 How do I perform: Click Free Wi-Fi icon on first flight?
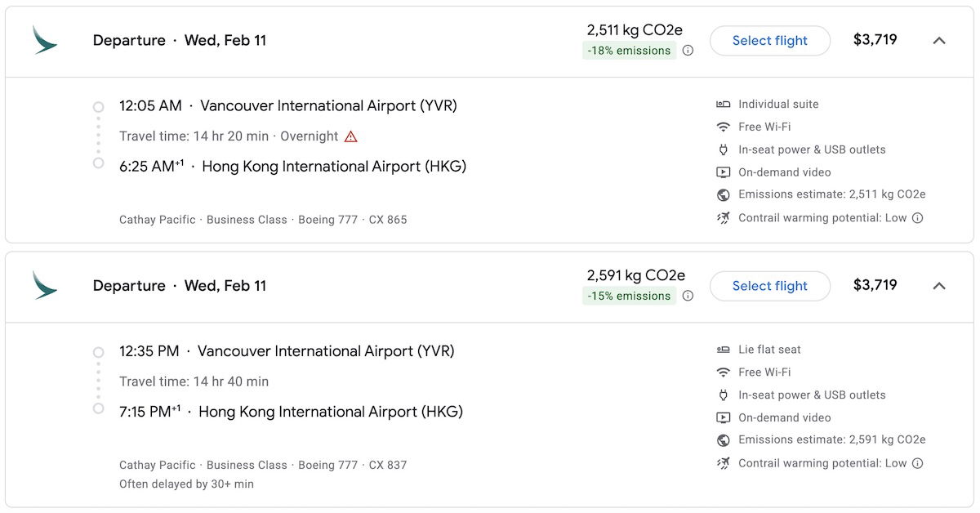pyautogui.click(x=723, y=127)
